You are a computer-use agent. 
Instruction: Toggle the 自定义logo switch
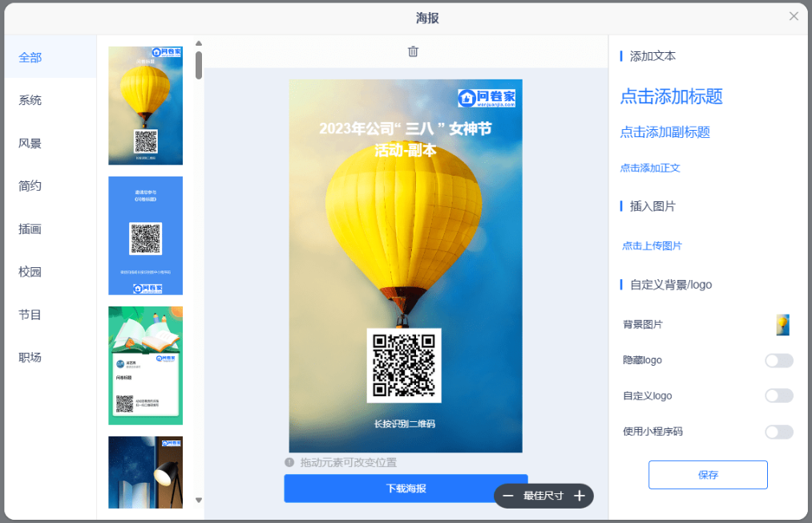(779, 396)
